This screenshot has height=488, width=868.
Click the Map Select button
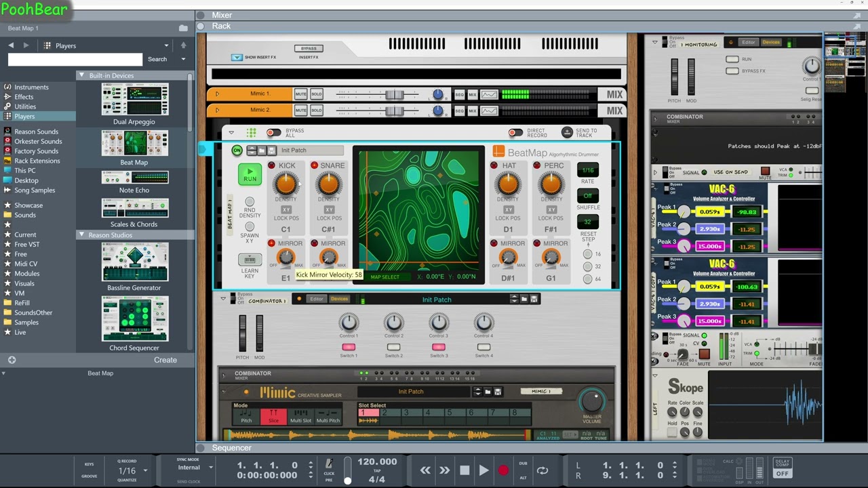tap(385, 277)
